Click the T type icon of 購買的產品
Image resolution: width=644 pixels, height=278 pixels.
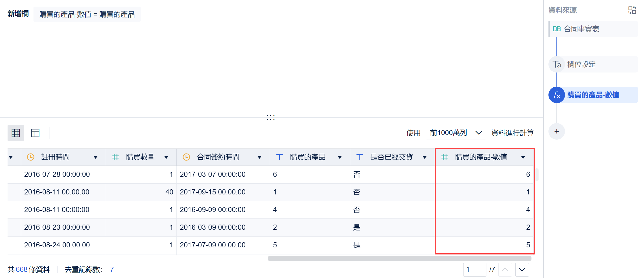(279, 157)
